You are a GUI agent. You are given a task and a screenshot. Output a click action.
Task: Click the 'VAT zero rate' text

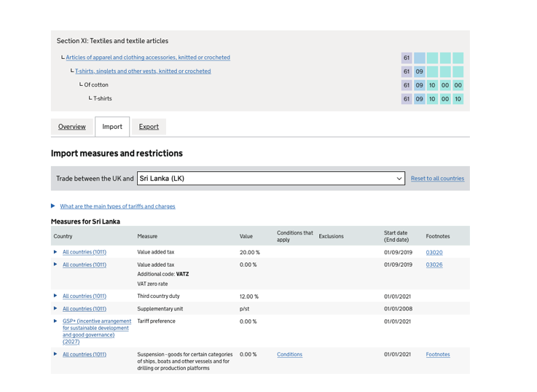(152, 284)
